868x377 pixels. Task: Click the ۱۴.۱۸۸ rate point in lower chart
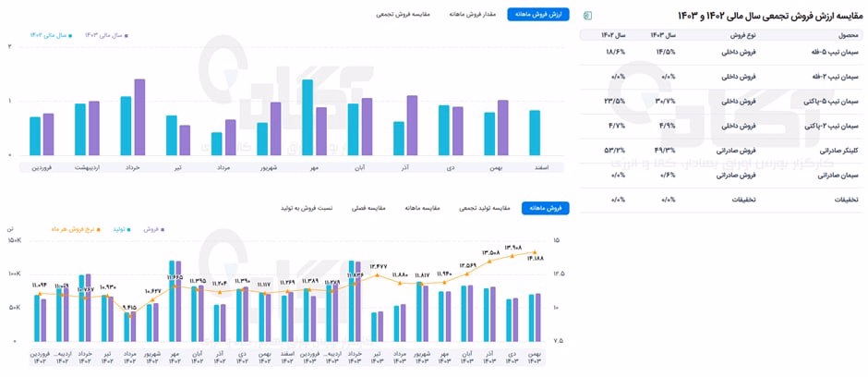(535, 252)
